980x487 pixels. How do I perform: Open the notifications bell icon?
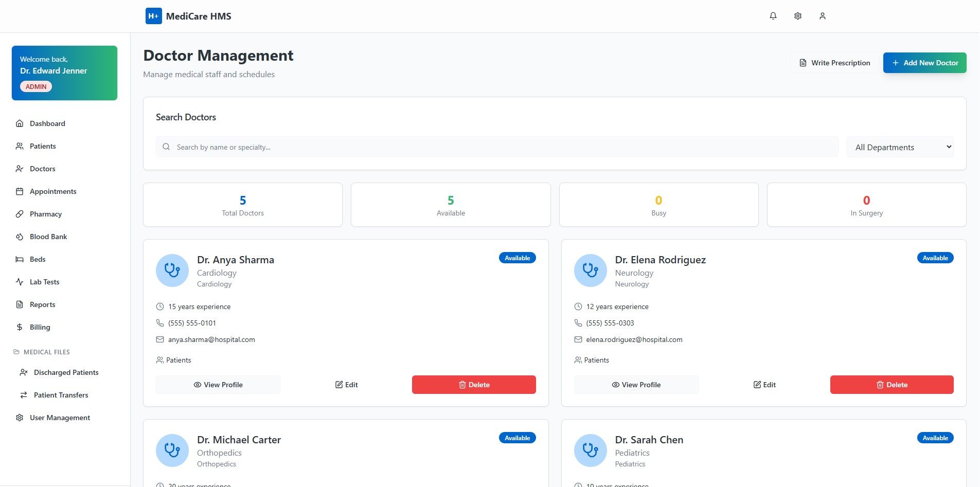pos(773,15)
